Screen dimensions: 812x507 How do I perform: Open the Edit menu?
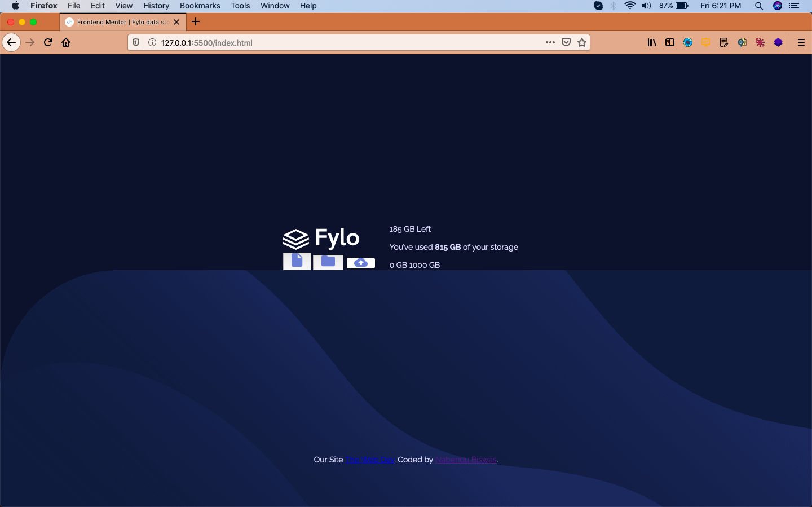click(98, 6)
